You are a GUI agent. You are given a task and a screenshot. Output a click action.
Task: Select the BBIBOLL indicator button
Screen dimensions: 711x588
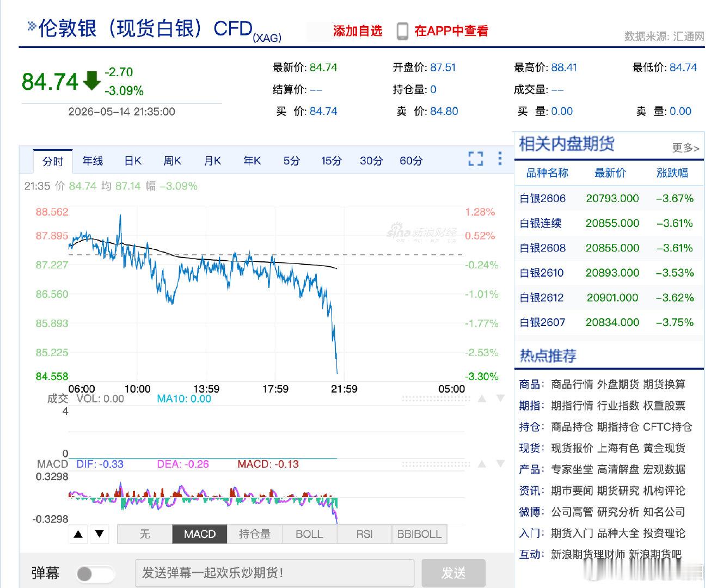coord(419,534)
